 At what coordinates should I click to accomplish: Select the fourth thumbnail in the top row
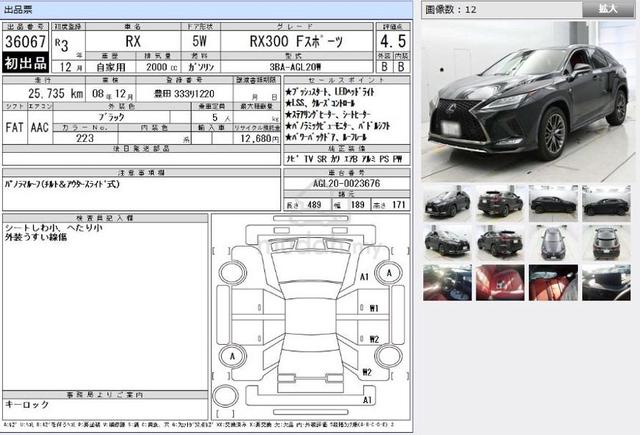tap(606, 203)
